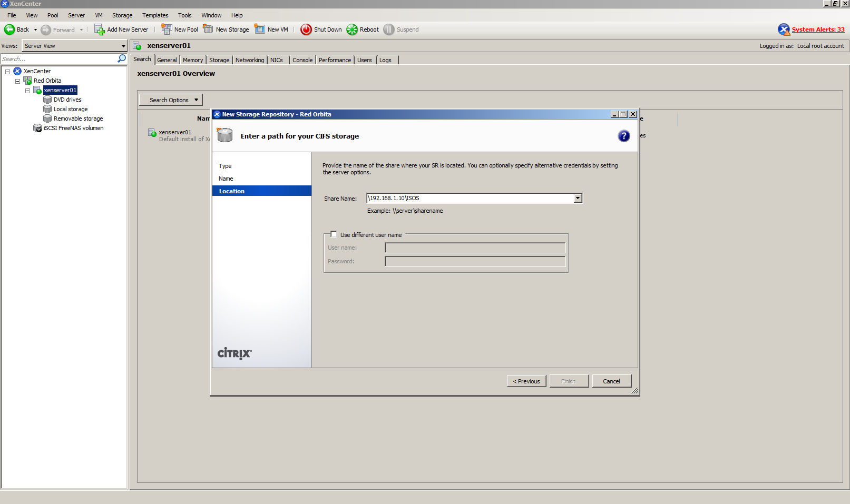Switch to the Networking tab

point(250,60)
